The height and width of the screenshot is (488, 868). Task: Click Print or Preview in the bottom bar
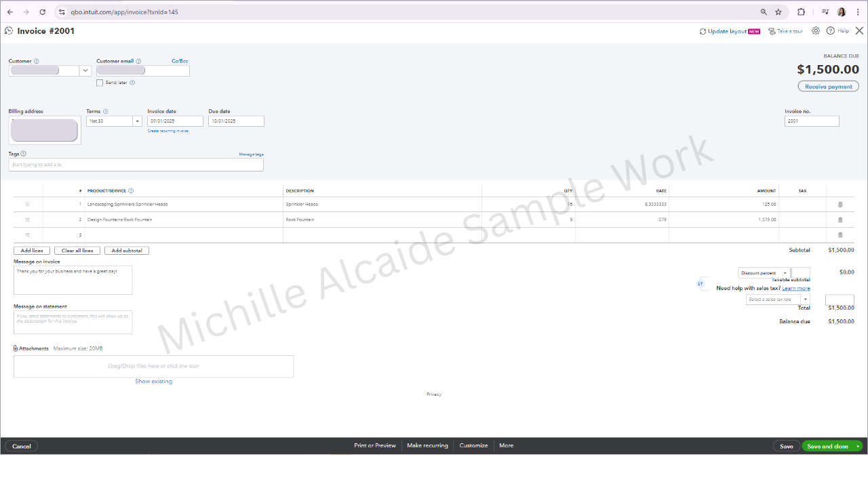tap(375, 446)
